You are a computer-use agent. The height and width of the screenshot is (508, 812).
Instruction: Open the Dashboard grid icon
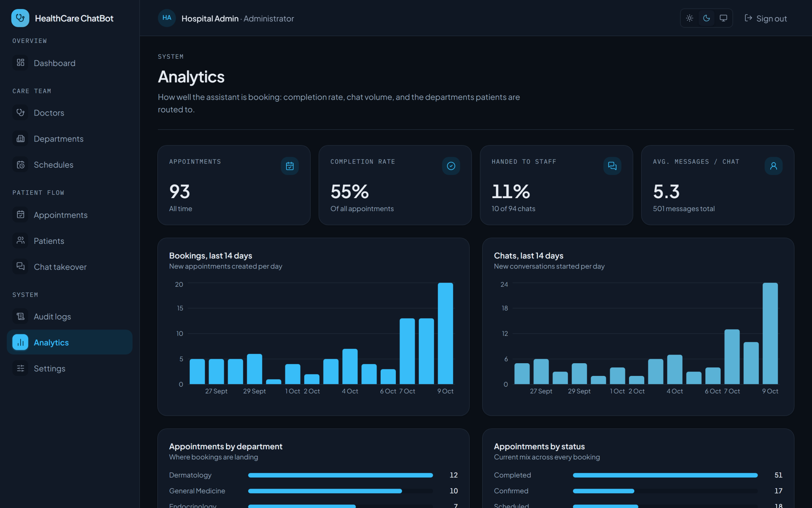[21, 63]
